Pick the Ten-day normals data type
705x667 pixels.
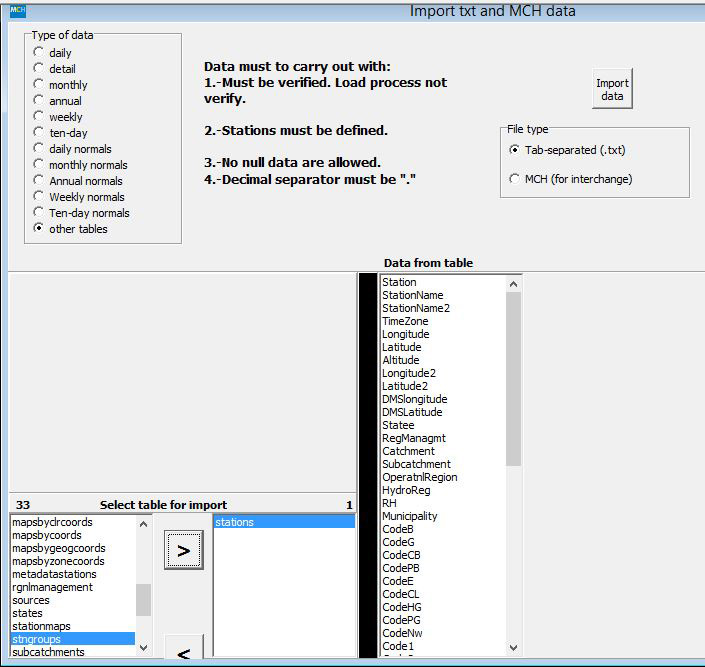coord(39,213)
